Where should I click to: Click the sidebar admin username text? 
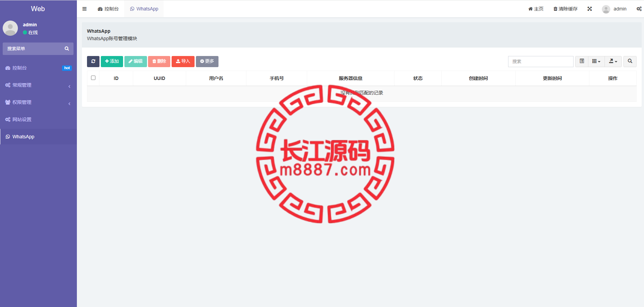pos(30,25)
